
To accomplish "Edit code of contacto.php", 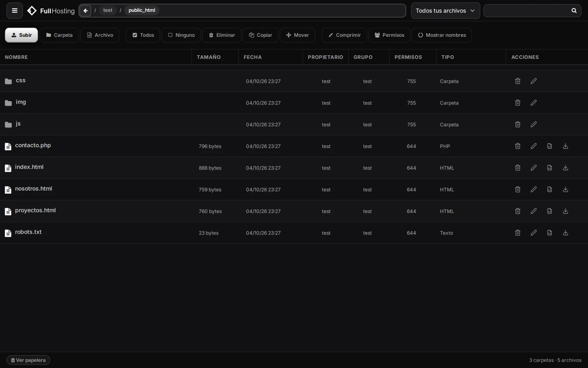I will pos(549,146).
